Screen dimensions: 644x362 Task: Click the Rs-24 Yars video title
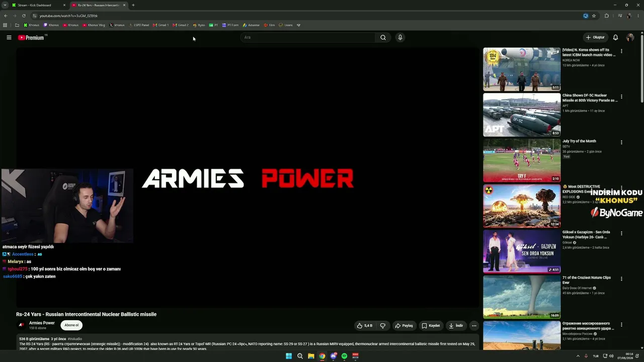click(x=87, y=314)
